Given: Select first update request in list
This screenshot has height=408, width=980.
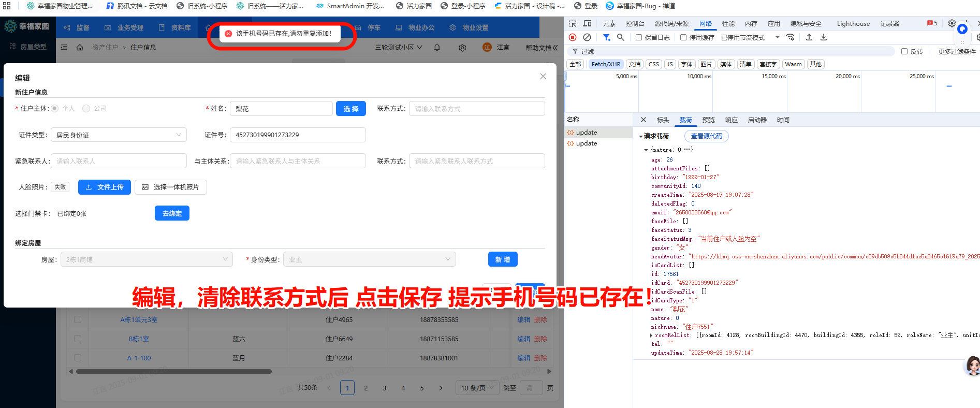Looking at the screenshot, I should [598, 133].
